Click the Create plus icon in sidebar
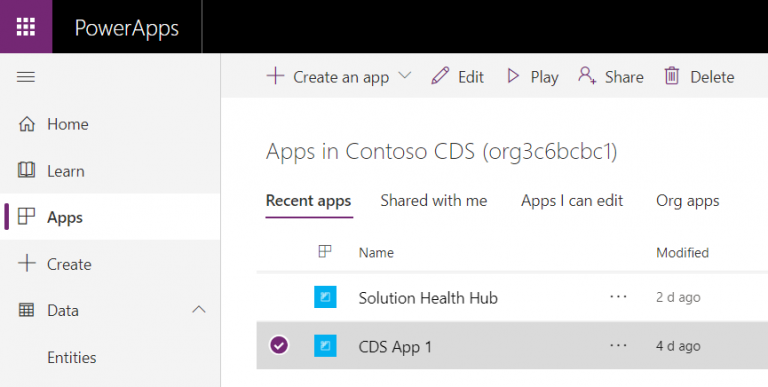This screenshot has width=768, height=387. point(26,264)
